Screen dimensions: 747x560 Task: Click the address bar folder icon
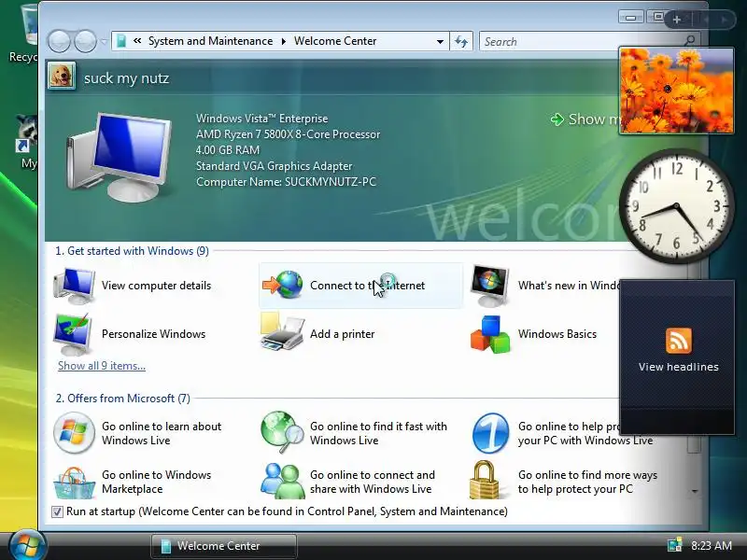click(121, 41)
